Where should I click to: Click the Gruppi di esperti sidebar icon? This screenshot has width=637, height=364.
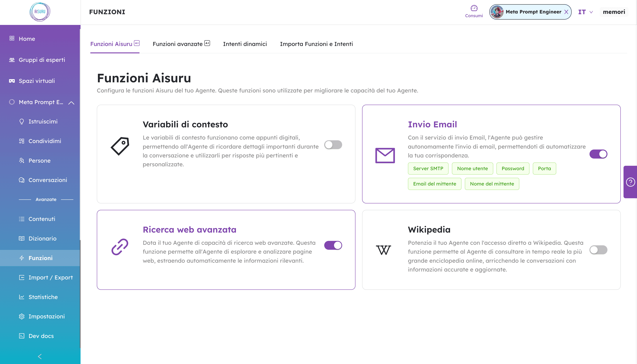(12, 60)
